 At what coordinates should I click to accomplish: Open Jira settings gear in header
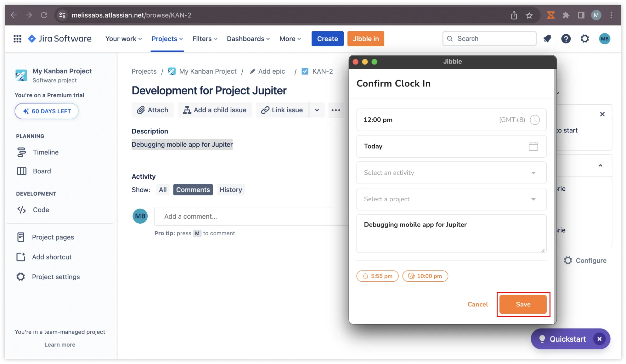click(584, 39)
